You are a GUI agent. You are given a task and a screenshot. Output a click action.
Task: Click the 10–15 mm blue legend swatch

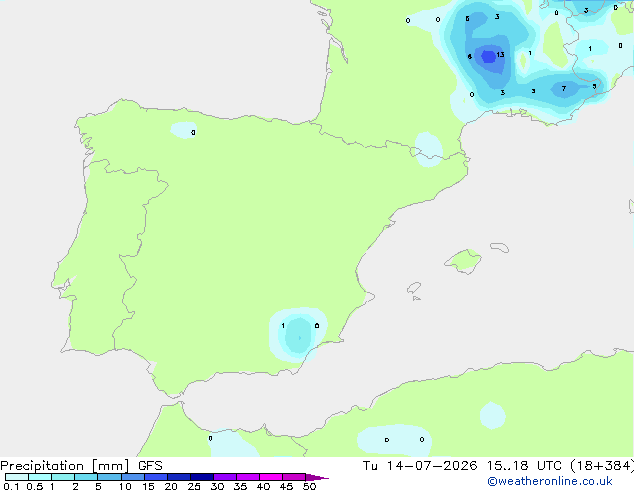[133, 477]
